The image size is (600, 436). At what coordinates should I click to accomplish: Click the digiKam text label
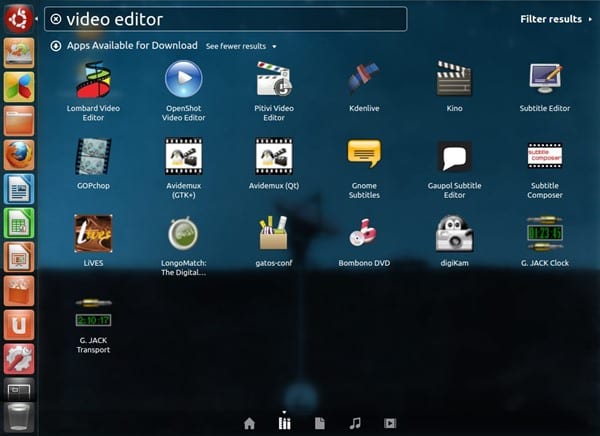point(454,263)
